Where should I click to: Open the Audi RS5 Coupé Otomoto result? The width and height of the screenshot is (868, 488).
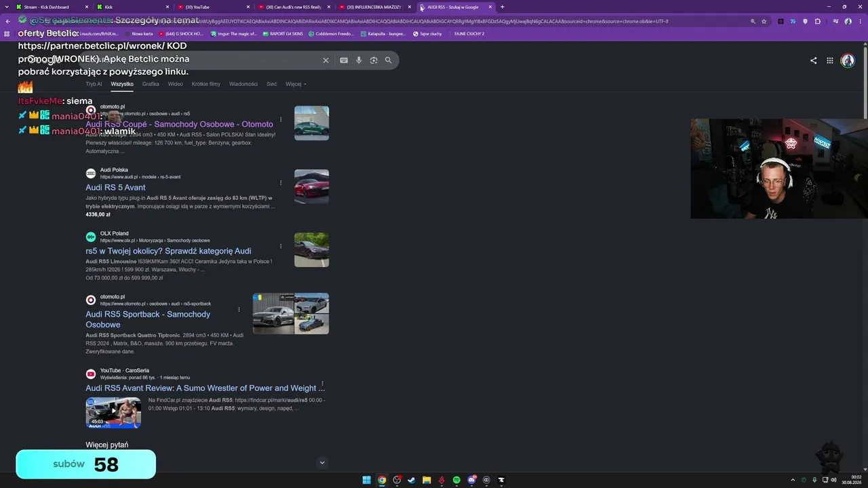point(180,124)
